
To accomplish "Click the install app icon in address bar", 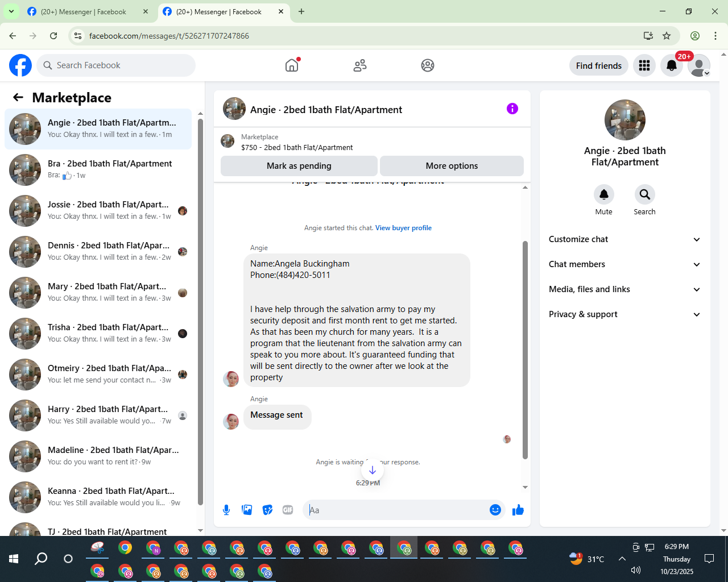I will click(648, 36).
